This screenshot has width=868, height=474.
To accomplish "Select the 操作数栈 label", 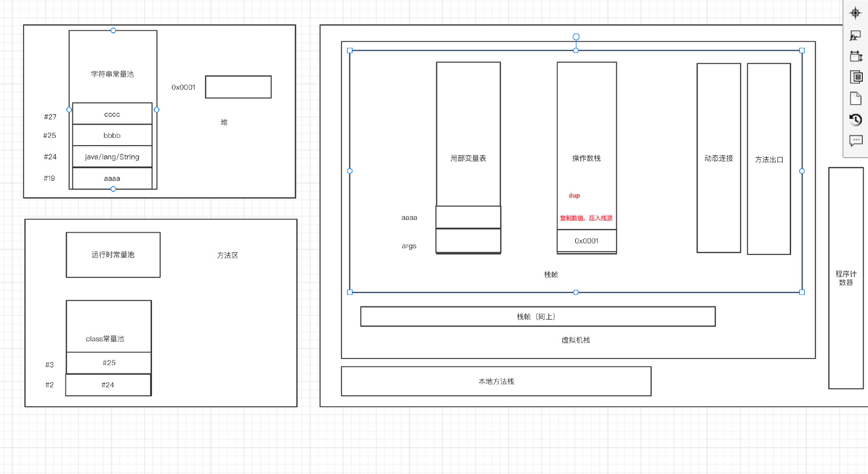I will pyautogui.click(x=586, y=158).
